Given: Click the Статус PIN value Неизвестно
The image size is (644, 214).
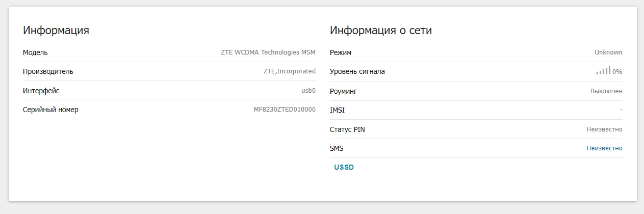Looking at the screenshot, I should point(604,129).
